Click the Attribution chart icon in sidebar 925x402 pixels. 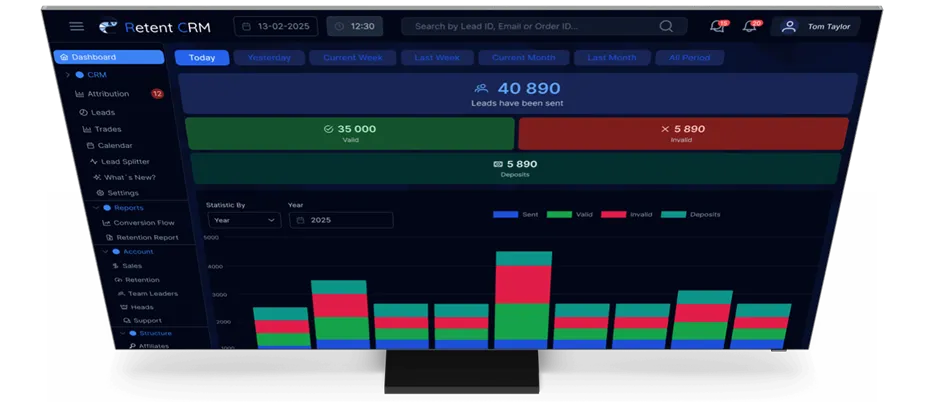click(x=79, y=94)
